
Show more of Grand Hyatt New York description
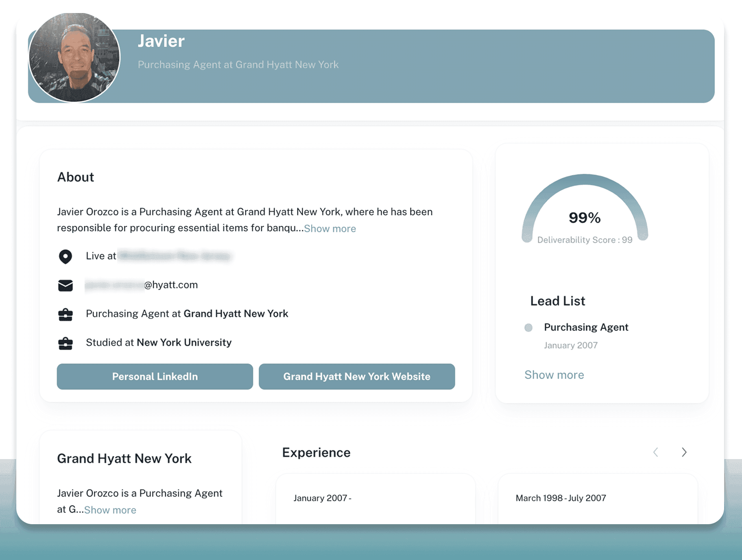[110, 510]
